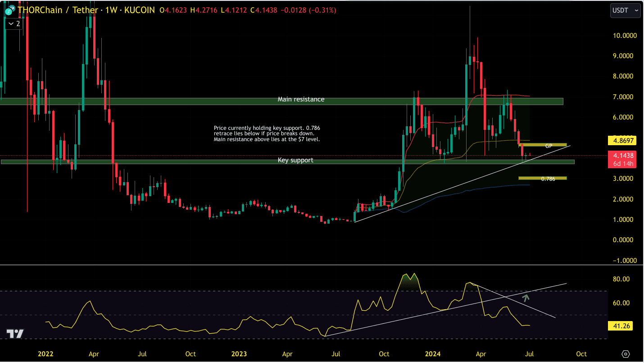
Task: Click the 2024 label on time axis
Action: (432, 354)
